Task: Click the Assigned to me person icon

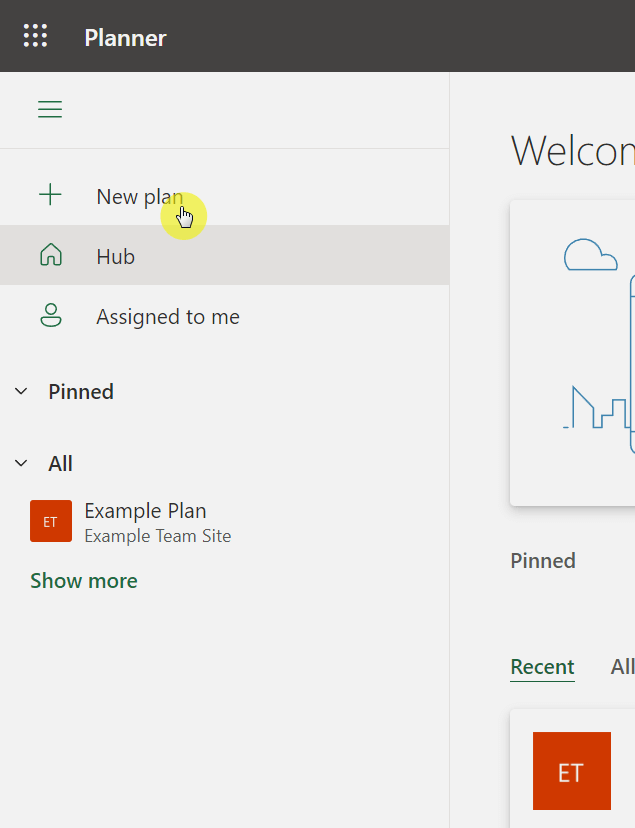Action: pyautogui.click(x=51, y=315)
